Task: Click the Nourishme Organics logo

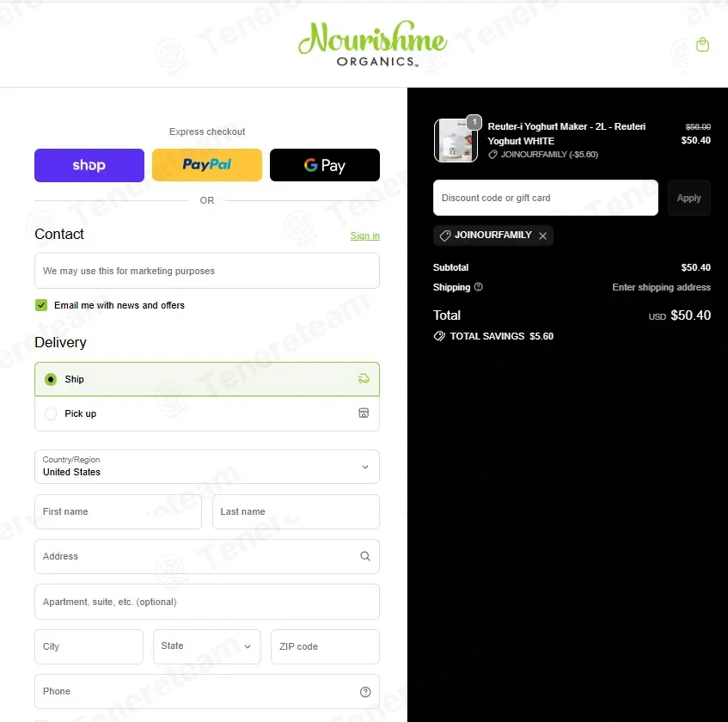Action: (x=372, y=44)
